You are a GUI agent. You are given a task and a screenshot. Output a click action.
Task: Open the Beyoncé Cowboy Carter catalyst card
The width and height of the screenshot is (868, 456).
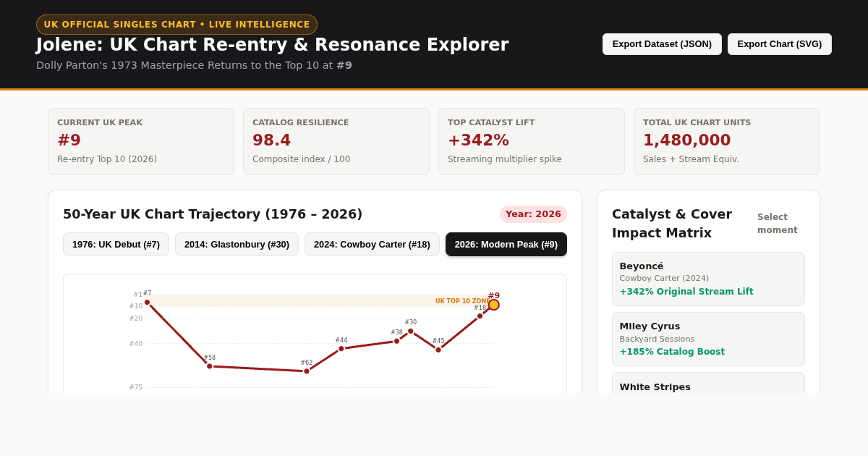[708, 279]
